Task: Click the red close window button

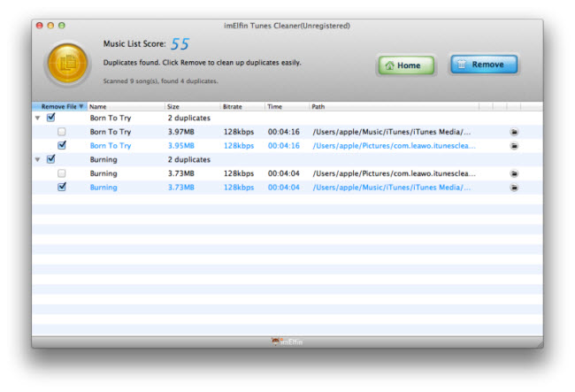Action: pos(40,26)
